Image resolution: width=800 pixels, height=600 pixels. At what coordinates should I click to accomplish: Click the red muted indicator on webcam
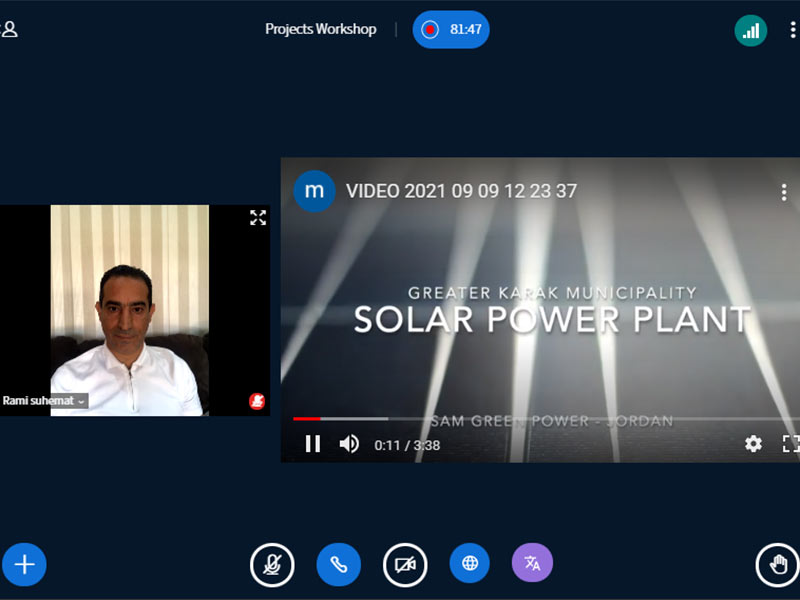257,401
